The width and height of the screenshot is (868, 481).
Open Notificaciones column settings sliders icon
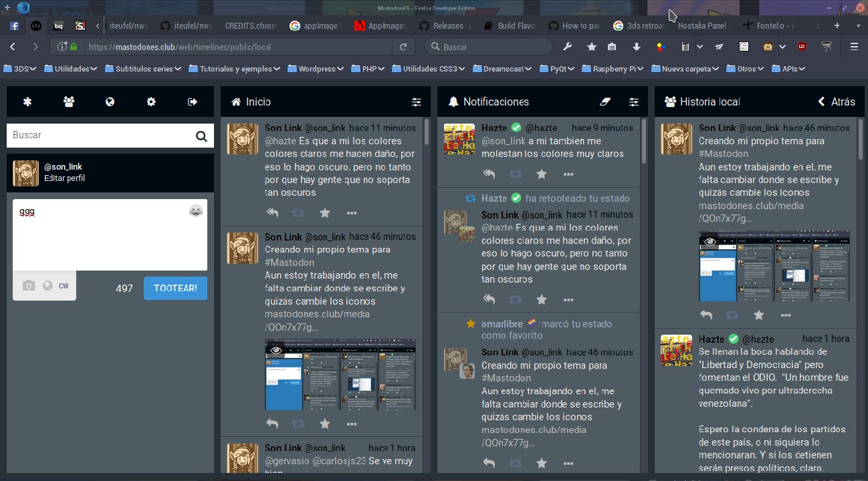coord(634,102)
